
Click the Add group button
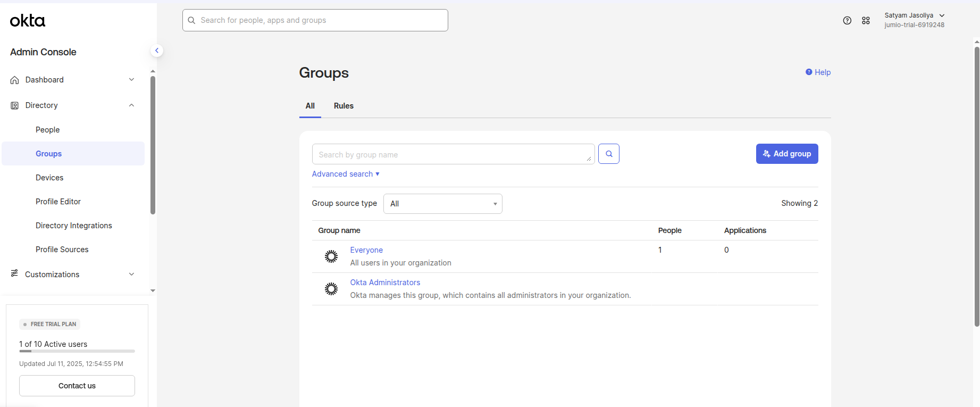786,154
